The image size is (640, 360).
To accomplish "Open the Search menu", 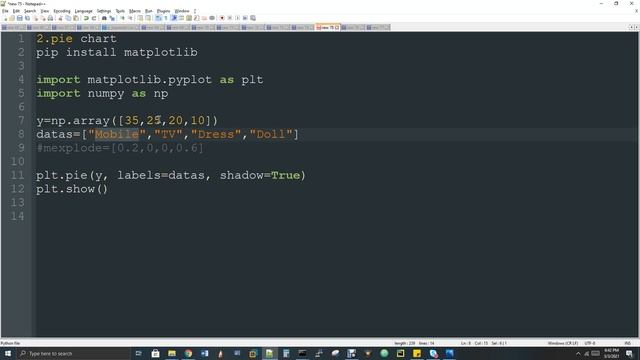I will (x=30, y=11).
